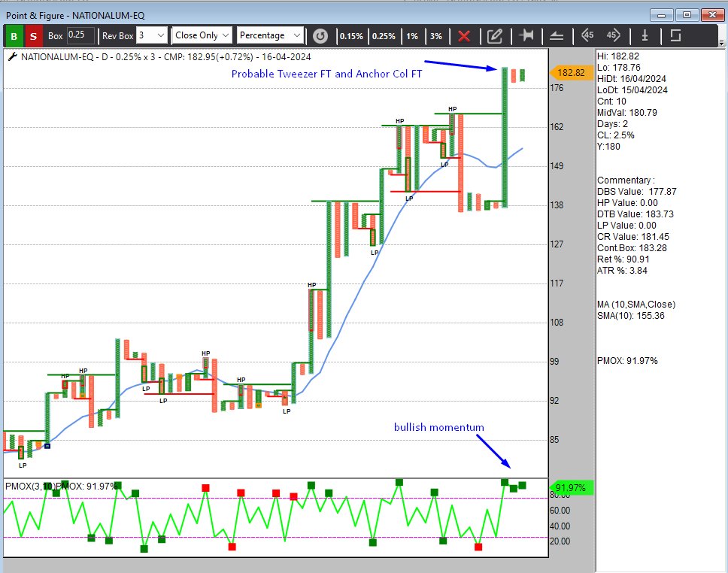The height and width of the screenshot is (573, 728).
Task: Click the vertical count tool icon
Action: 645,35
